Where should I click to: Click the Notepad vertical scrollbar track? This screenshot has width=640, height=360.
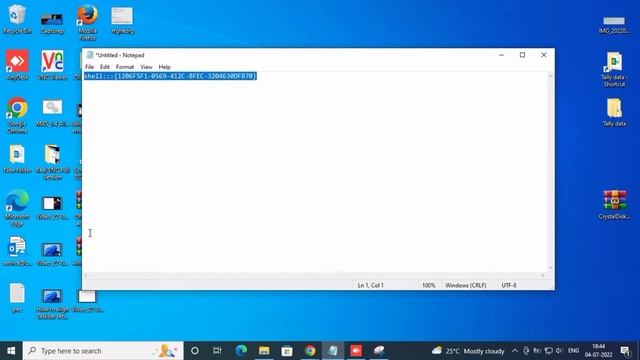click(550, 171)
